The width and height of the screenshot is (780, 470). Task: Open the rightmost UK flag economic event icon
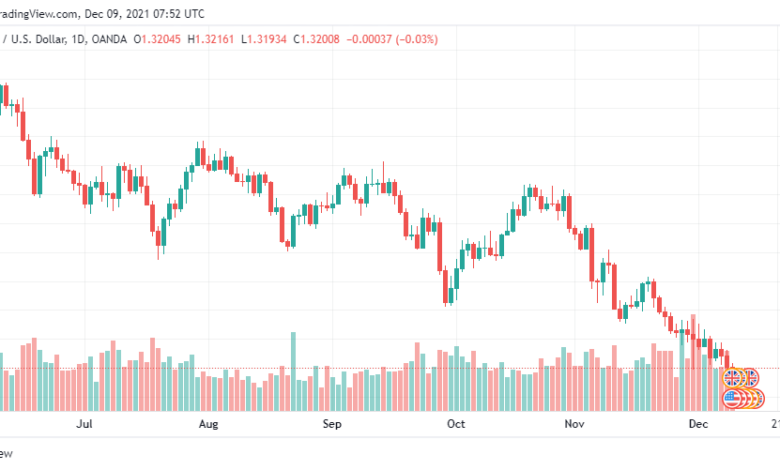[752, 378]
